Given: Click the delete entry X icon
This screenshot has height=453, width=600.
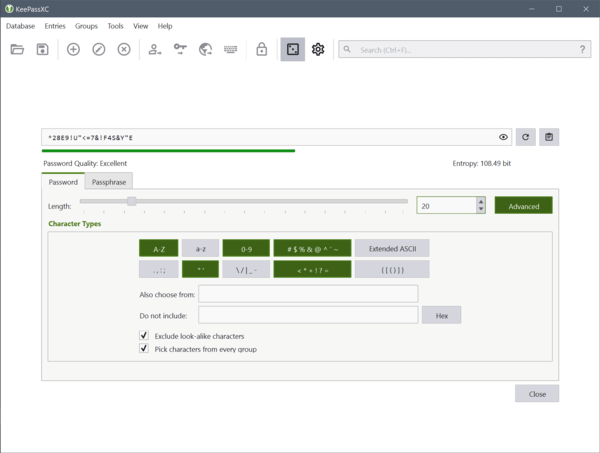Looking at the screenshot, I should (x=124, y=49).
